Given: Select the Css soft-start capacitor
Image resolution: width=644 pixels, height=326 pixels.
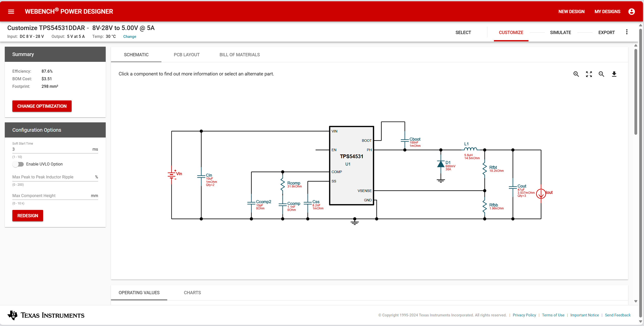Looking at the screenshot, I should tap(308, 203).
